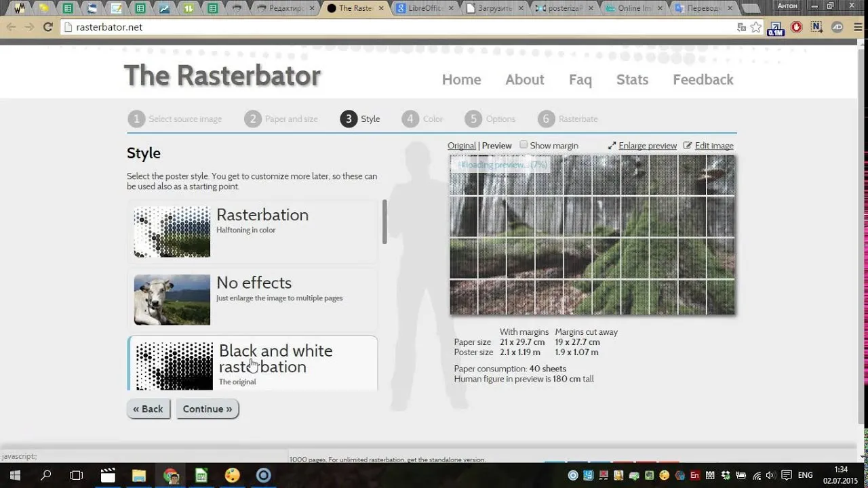Select the No effects style
Image resolution: width=868 pixels, height=488 pixels.
pos(252,300)
